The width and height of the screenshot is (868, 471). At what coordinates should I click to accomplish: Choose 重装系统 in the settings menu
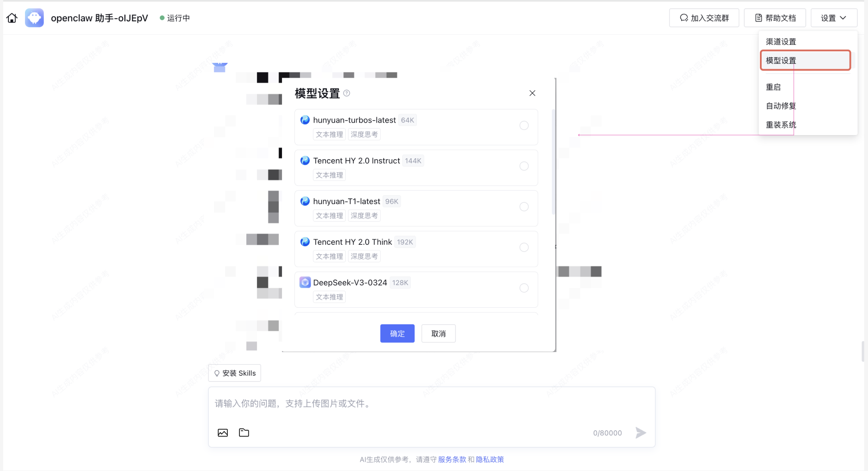click(x=781, y=125)
